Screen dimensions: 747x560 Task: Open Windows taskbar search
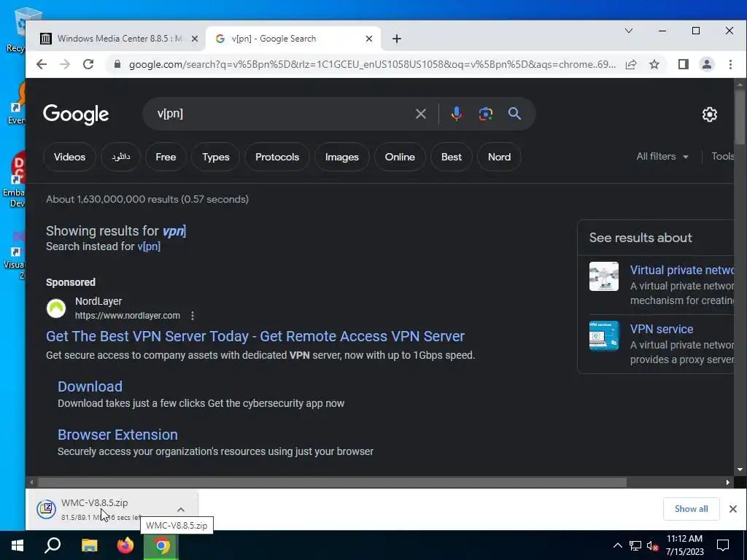click(53, 545)
